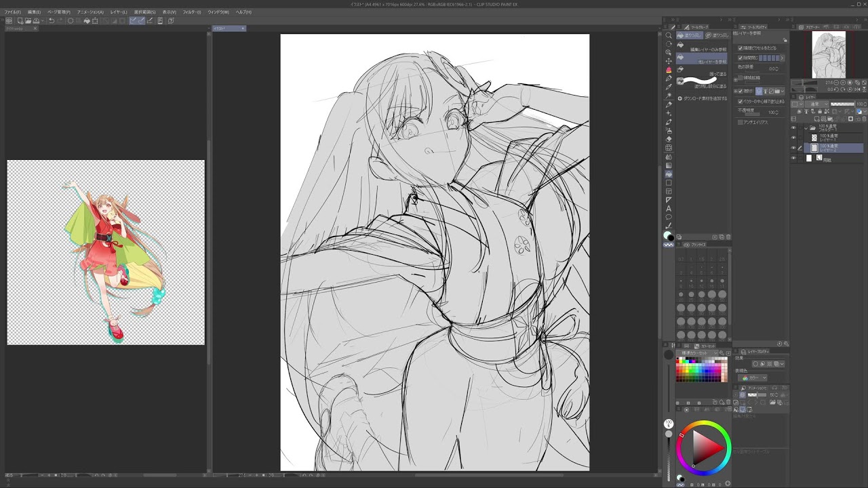Select the Gradient tool
The image size is (868, 488).
click(669, 167)
